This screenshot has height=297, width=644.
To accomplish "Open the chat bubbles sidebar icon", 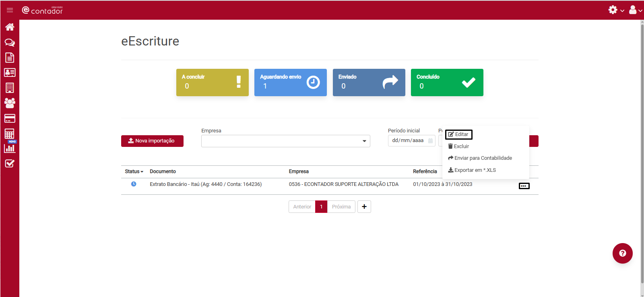I will tap(10, 42).
